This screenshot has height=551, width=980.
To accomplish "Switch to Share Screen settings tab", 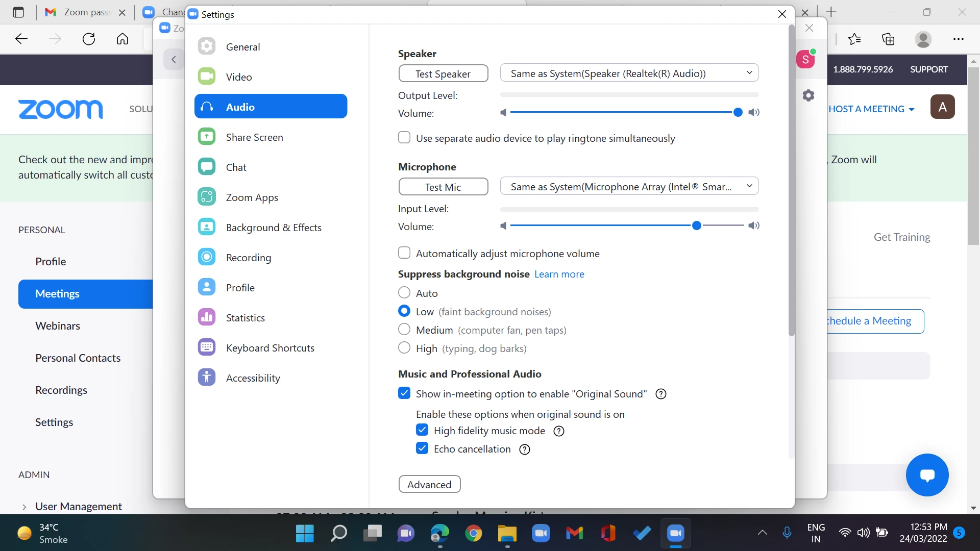I will click(x=254, y=137).
